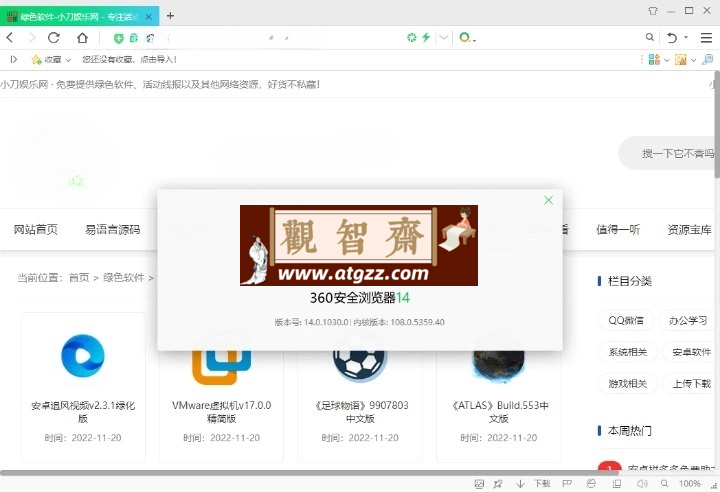Expand the address bar dropdown arrow
This screenshot has height=492, width=720.
(x=443, y=38)
